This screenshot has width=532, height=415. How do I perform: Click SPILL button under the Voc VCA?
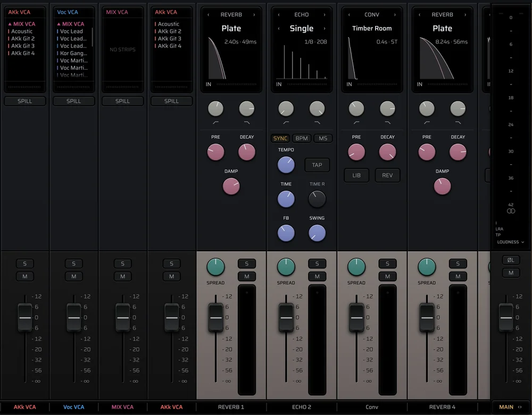point(73,101)
